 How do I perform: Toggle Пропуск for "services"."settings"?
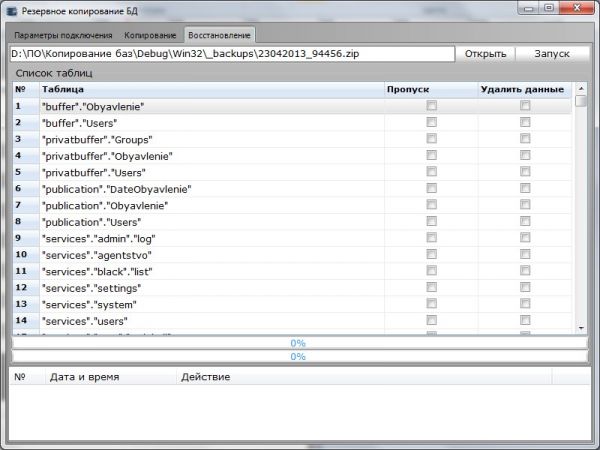pos(431,287)
